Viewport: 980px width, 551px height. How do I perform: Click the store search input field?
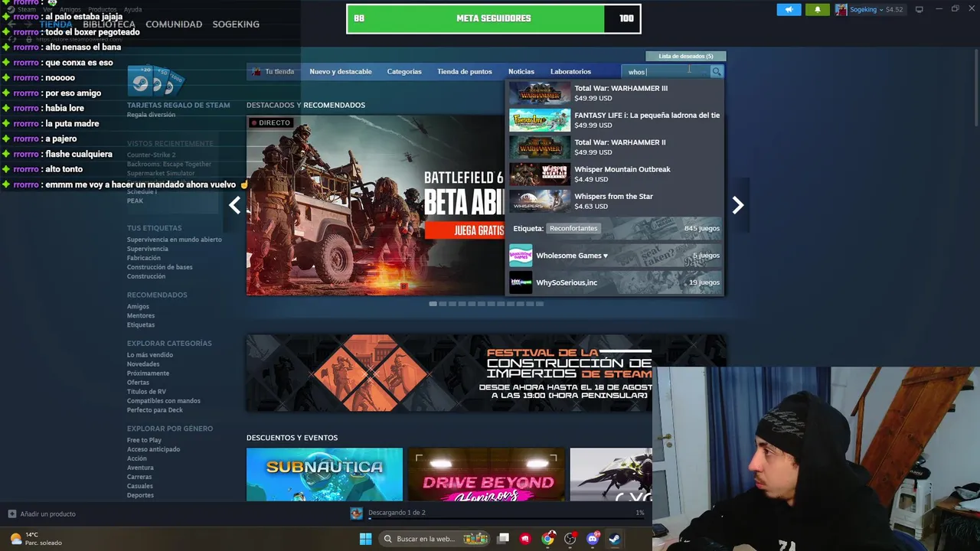tap(667, 71)
